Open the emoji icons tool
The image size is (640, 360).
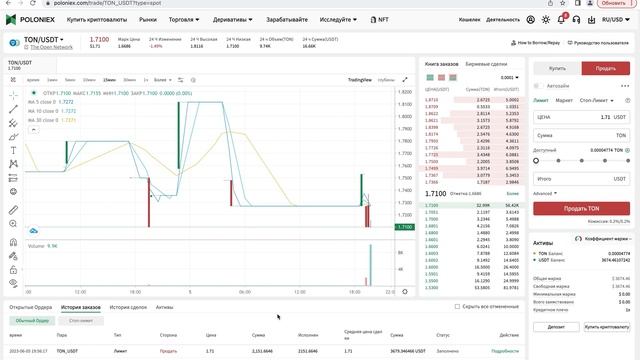tap(13, 191)
